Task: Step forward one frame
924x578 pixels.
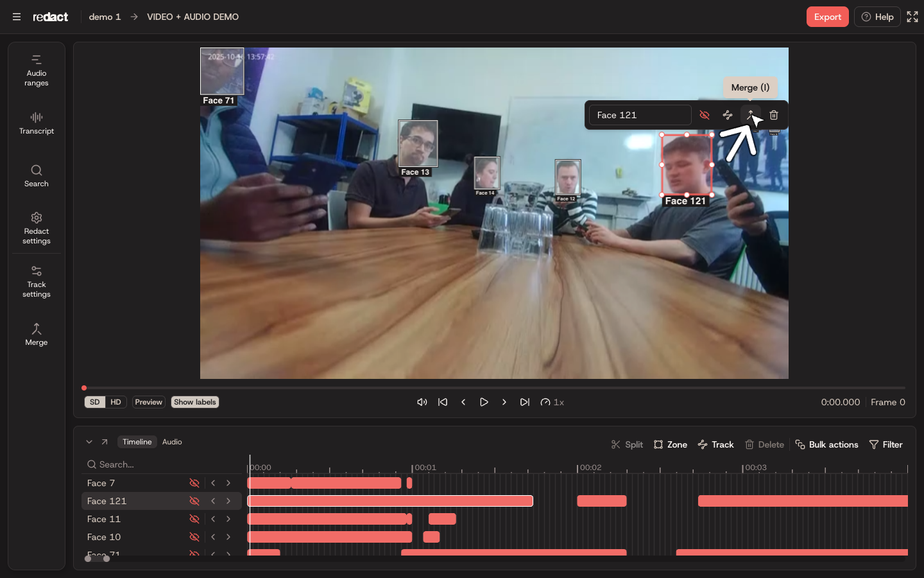Action: [x=504, y=402]
